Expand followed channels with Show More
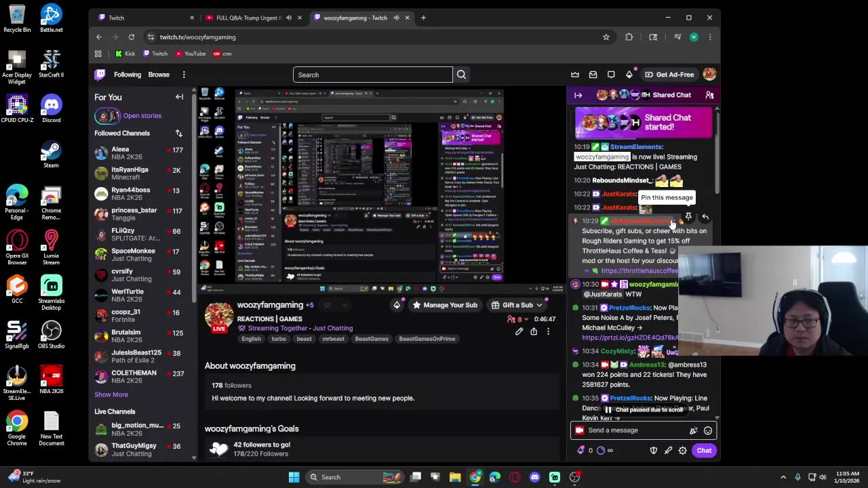Viewport: 868px width, 488px height. (111, 394)
